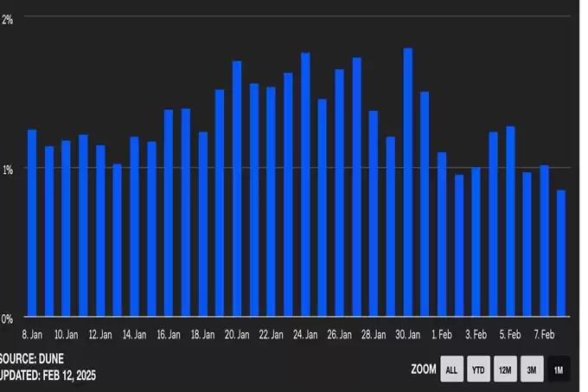Click the bar above 24. Jan
588x392 pixels.
pyautogui.click(x=305, y=184)
